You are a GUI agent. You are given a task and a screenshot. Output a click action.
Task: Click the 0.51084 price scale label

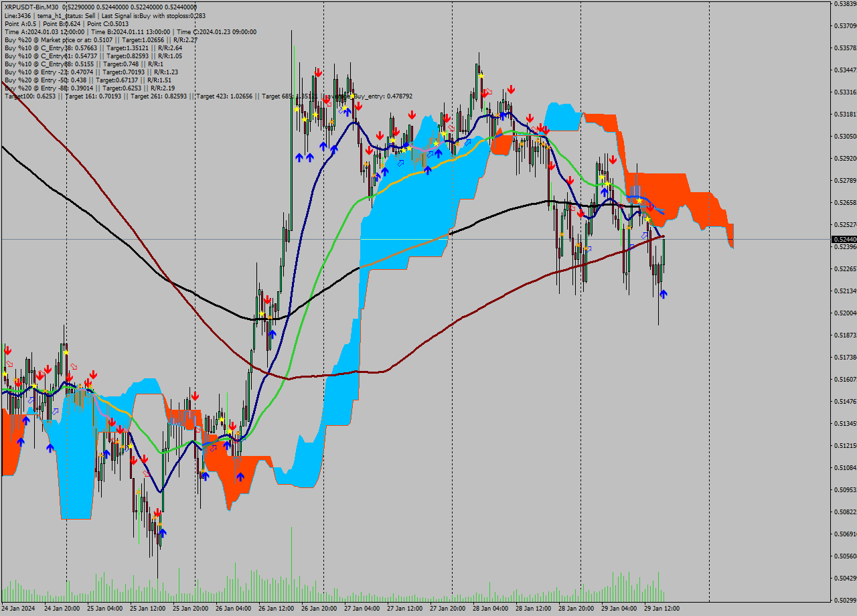click(845, 468)
